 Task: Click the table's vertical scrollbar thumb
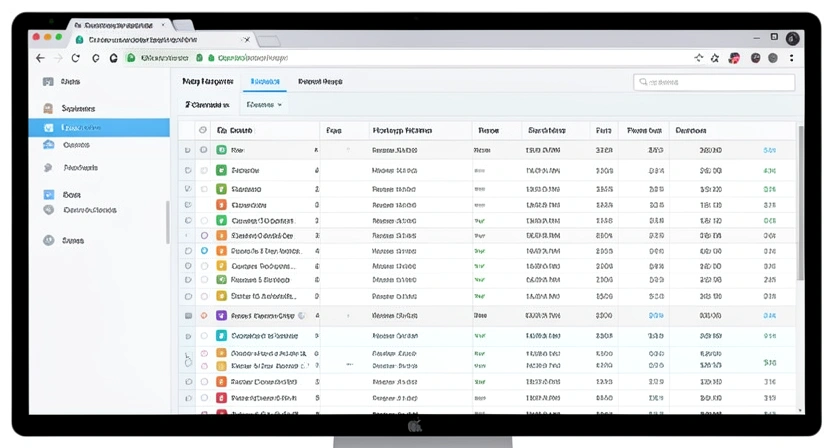click(800, 203)
